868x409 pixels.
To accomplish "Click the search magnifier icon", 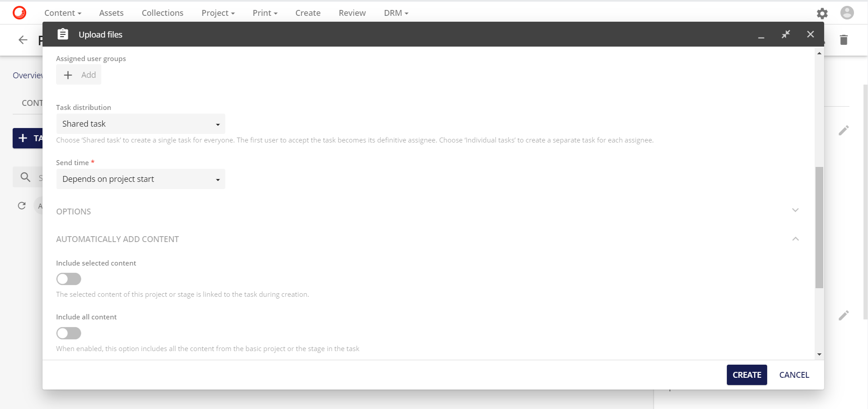I will click(25, 177).
